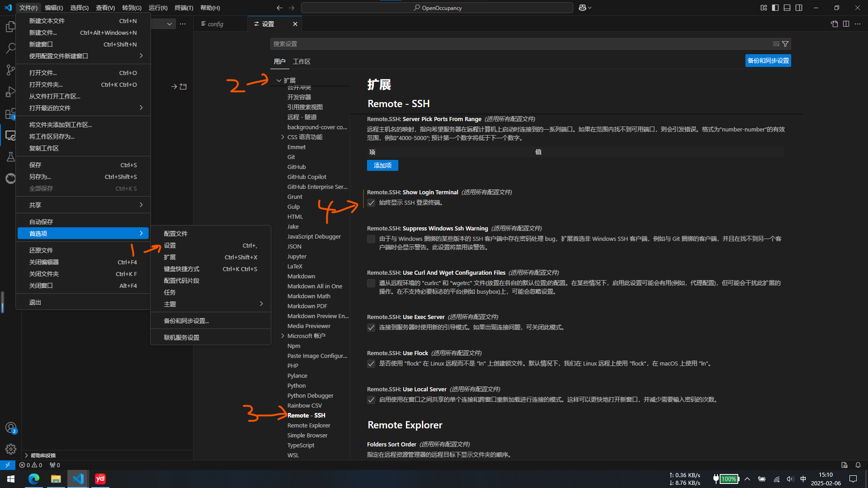Open Youdao app from taskbar
The width and height of the screenshot is (868, 488).
(x=100, y=479)
